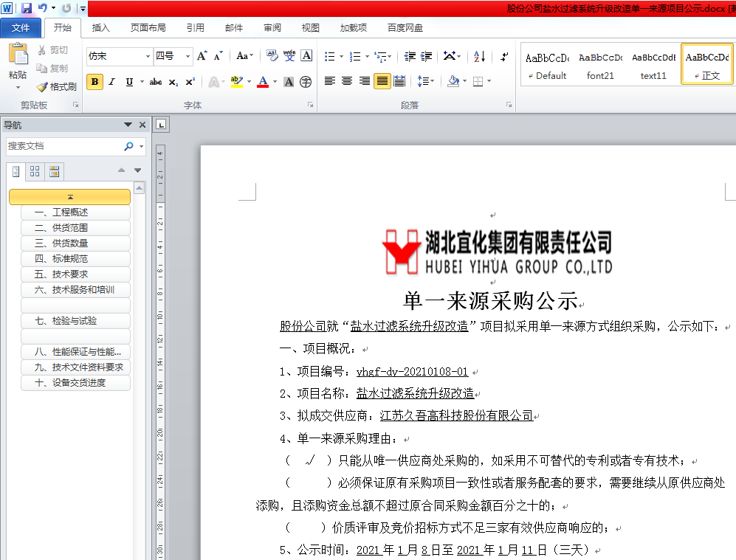
Task: Grow font size with larger A icon
Action: [x=202, y=56]
